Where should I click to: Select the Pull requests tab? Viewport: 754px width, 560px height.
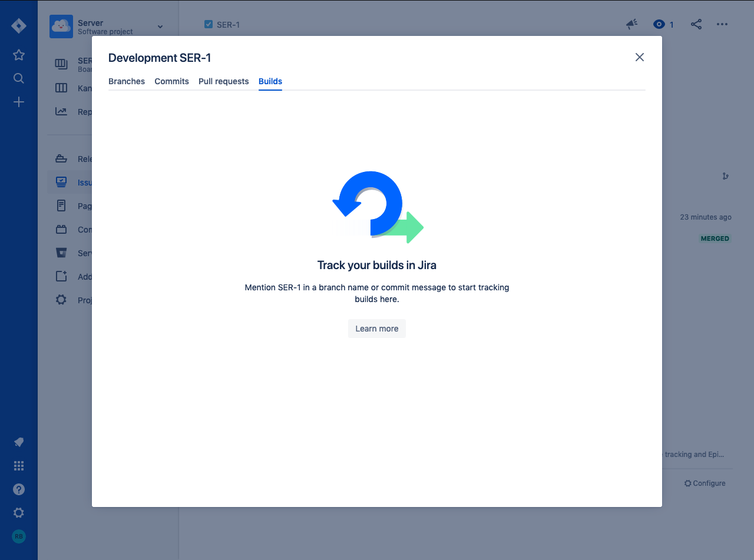point(224,81)
